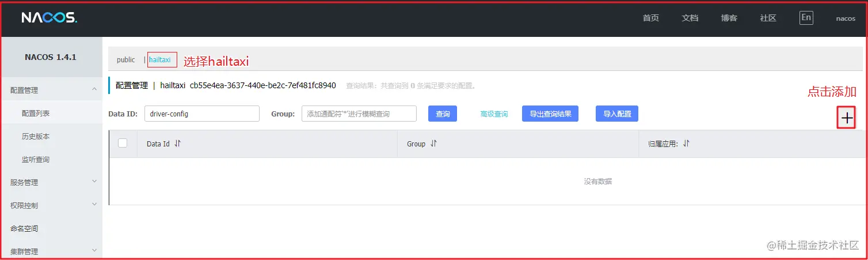This screenshot has width=868, height=260.
Task: Open 社区 in top navigation
Action: point(768,18)
